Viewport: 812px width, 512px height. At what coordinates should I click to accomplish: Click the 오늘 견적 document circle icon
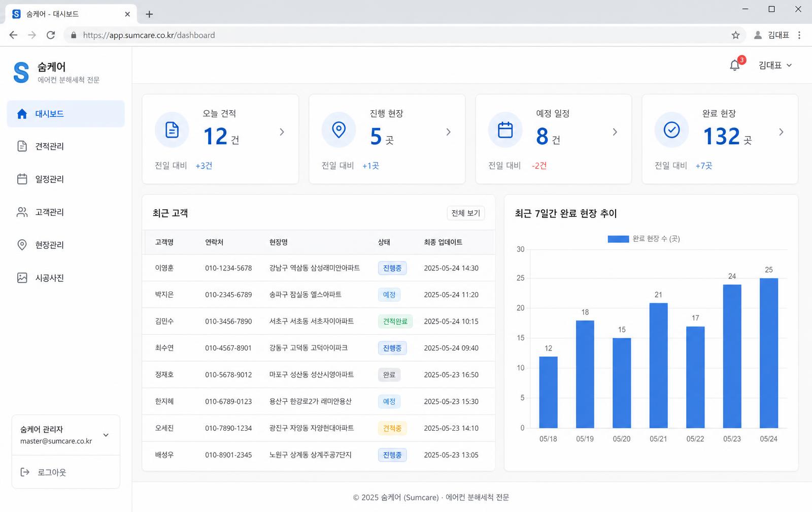coord(172,130)
